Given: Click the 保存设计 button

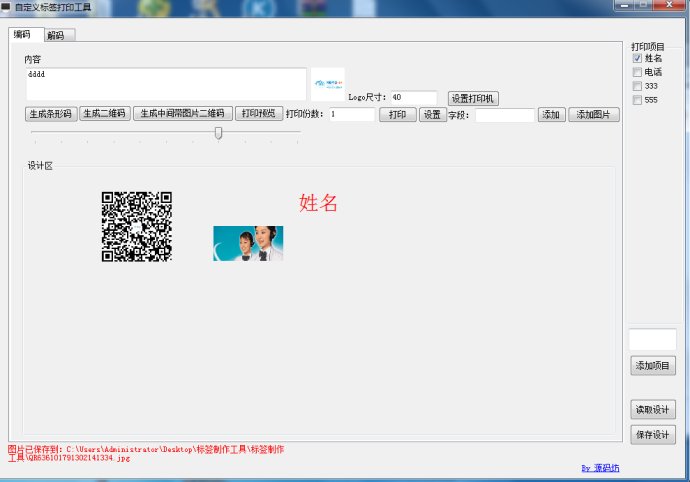Looking at the screenshot, I should 653,435.
